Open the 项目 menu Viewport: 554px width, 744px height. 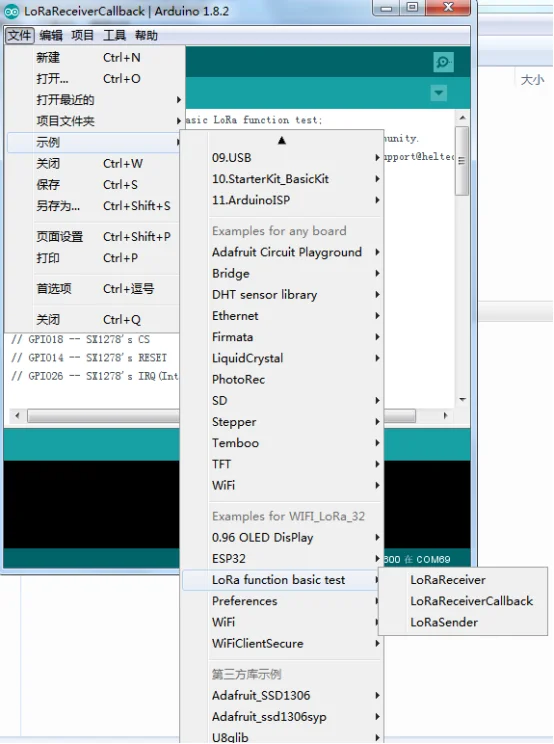[x=83, y=36]
